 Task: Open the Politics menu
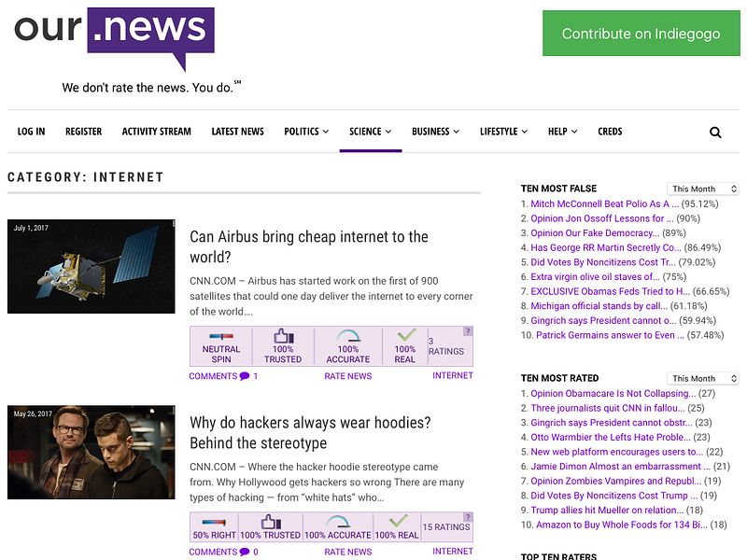coord(302,132)
